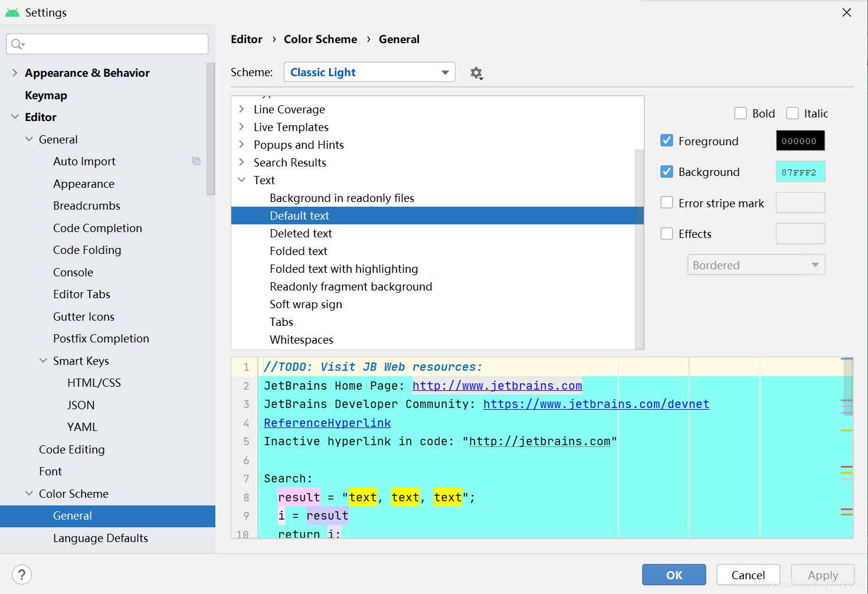Open Language Defaults page
Image resolution: width=868 pixels, height=594 pixels.
coord(100,538)
